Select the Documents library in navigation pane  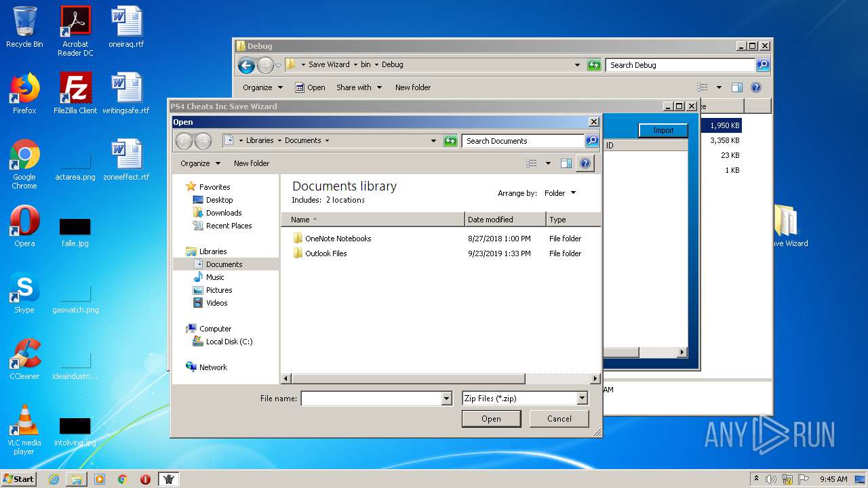pyautogui.click(x=225, y=264)
